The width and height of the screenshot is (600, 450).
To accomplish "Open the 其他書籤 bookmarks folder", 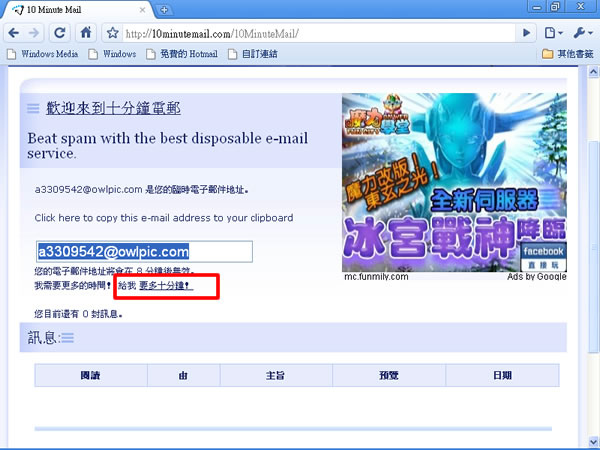I will point(568,54).
